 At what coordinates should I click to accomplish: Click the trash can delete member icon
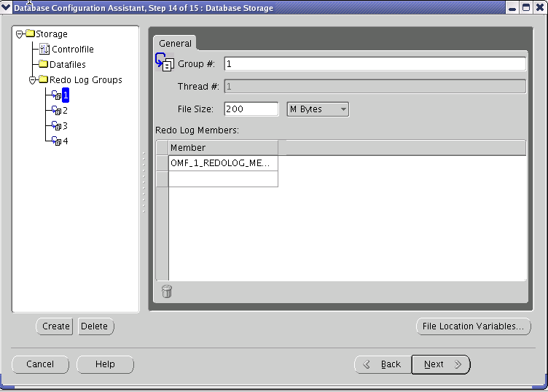(167, 291)
